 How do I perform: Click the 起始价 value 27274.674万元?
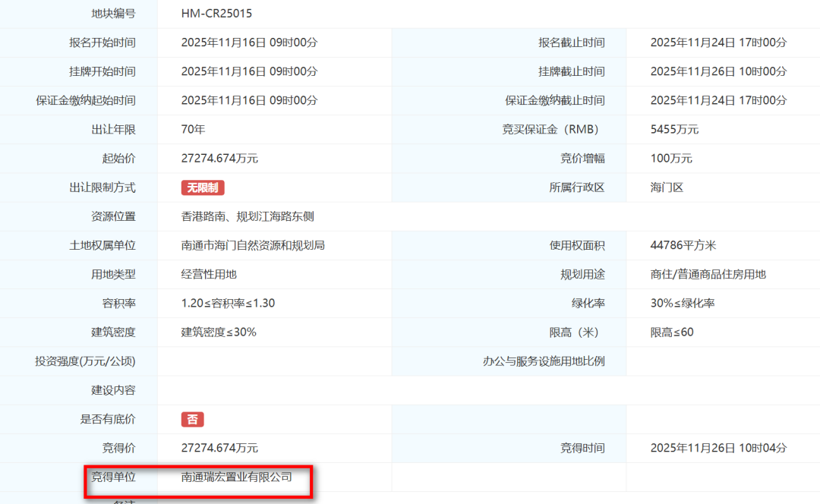(219, 159)
